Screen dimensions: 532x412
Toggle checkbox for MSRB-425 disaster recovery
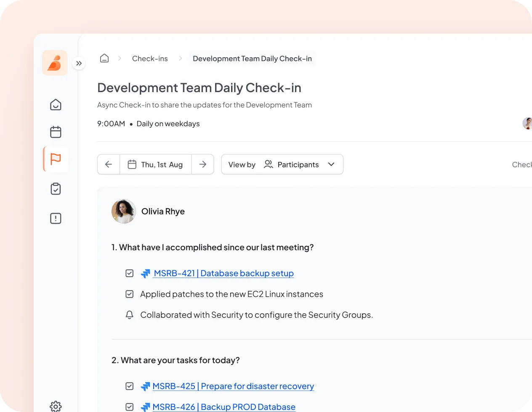[130, 386]
